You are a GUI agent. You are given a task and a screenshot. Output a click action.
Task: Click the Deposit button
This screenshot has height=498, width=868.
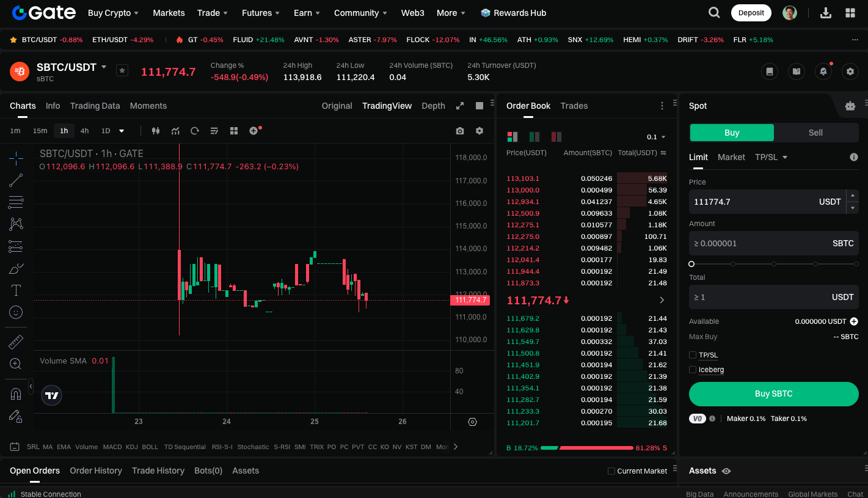tap(751, 13)
